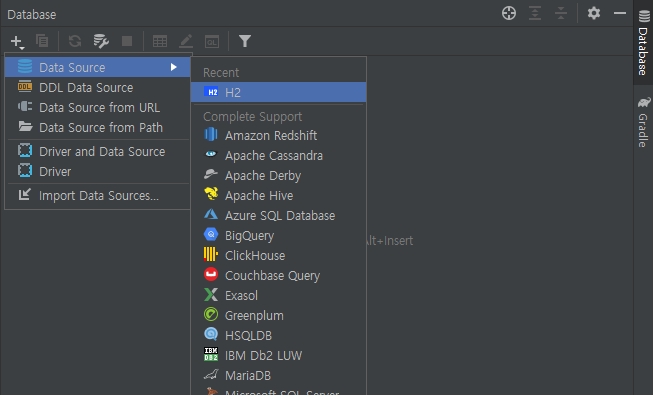Click the Filter funnel icon

tap(245, 41)
